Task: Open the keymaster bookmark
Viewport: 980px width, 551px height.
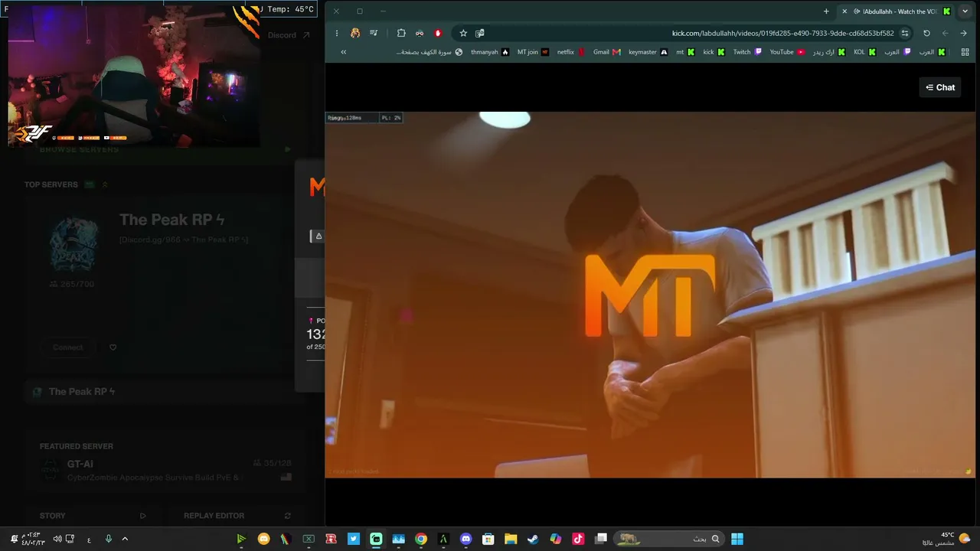Action: pyautogui.click(x=648, y=52)
